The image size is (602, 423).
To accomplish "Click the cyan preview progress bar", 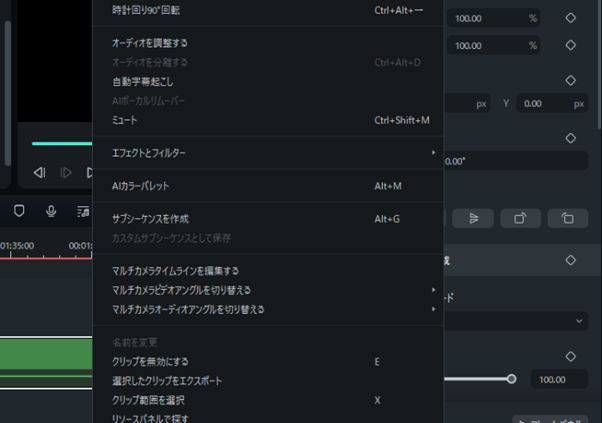I will click(x=62, y=144).
